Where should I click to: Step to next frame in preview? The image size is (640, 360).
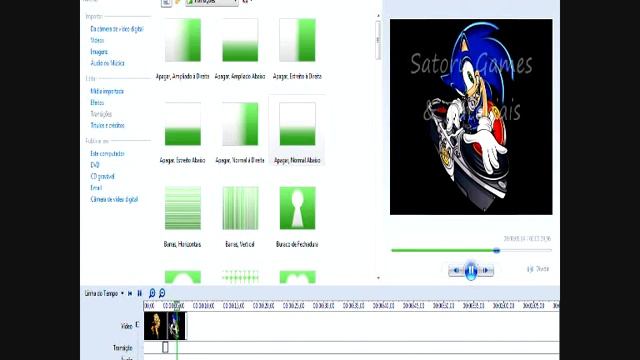point(485,270)
